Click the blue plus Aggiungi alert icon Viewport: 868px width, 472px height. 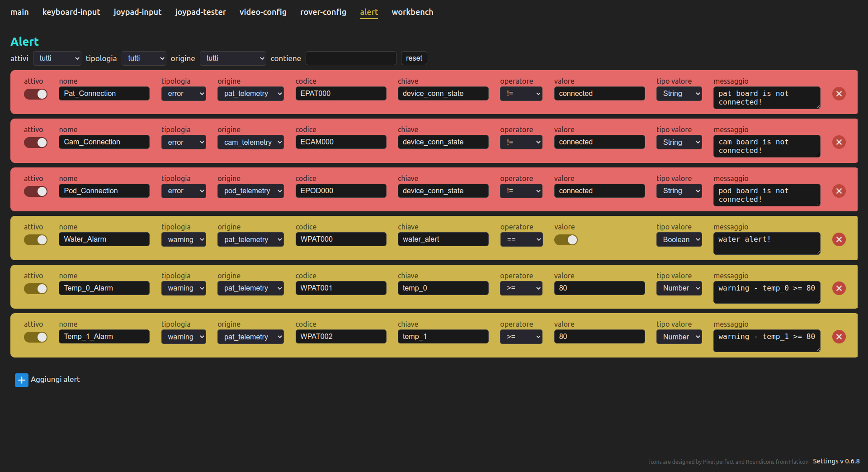click(21, 380)
